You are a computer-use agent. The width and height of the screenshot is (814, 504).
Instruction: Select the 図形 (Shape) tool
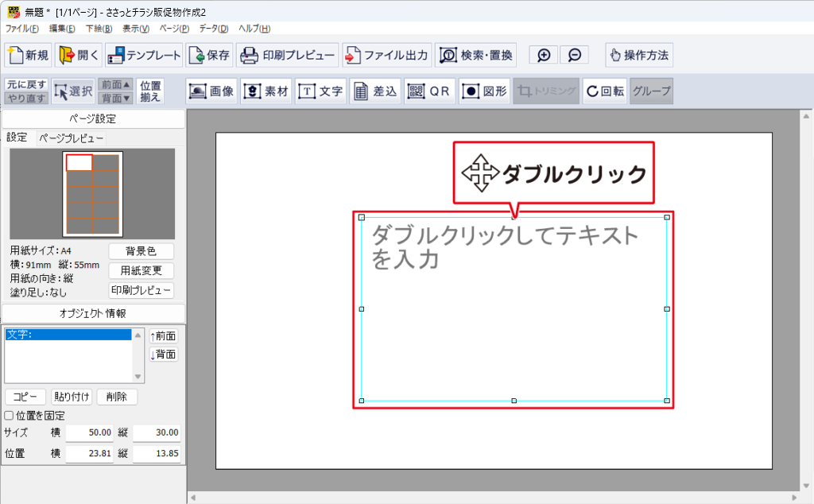(x=484, y=91)
